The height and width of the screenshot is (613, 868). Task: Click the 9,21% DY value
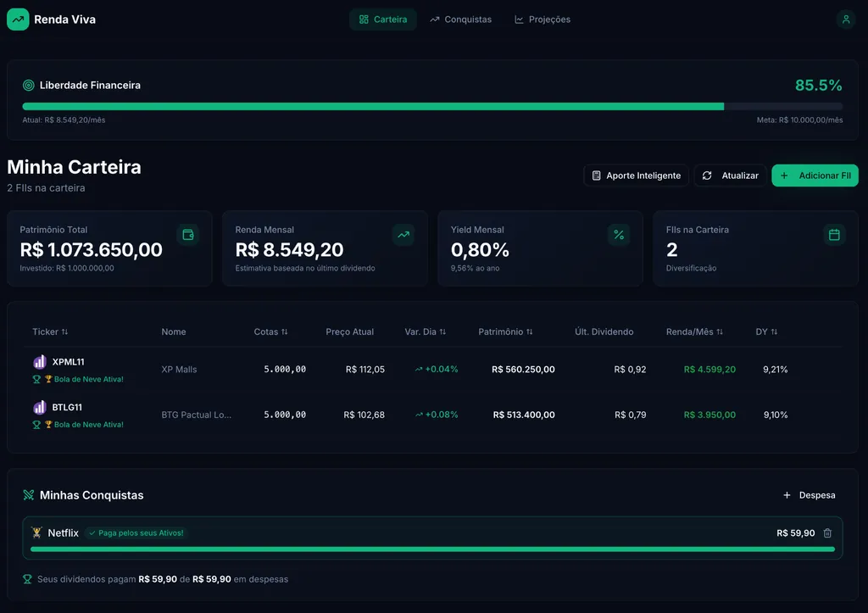point(775,370)
